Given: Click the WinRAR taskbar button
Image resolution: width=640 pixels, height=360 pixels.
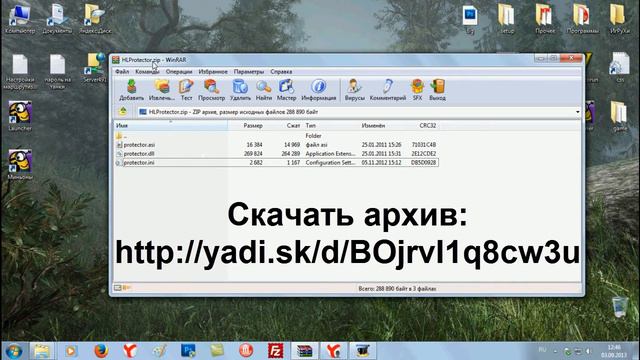Looking at the screenshot, I should tap(304, 351).
